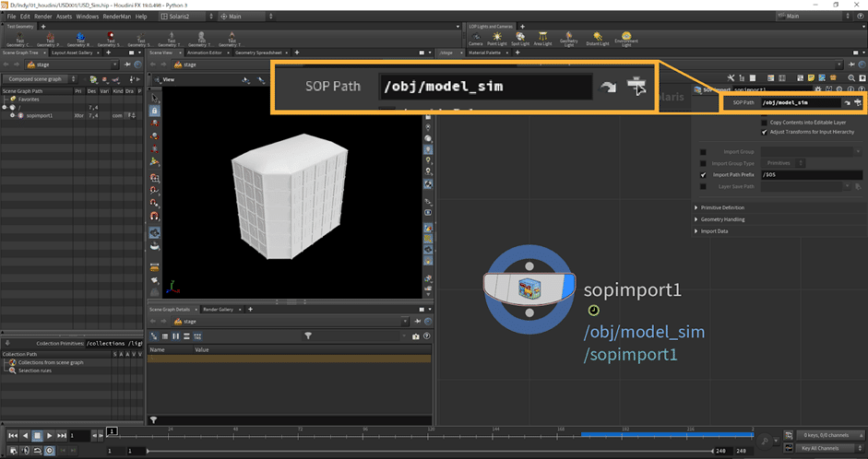Switch to the Geometry Spreadsheet tab

coord(259,53)
